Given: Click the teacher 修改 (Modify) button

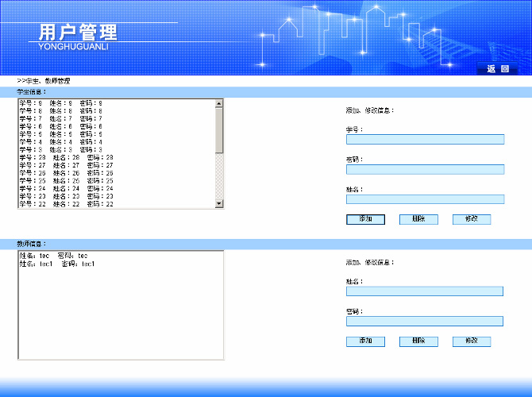Looking at the screenshot, I should [x=472, y=341].
